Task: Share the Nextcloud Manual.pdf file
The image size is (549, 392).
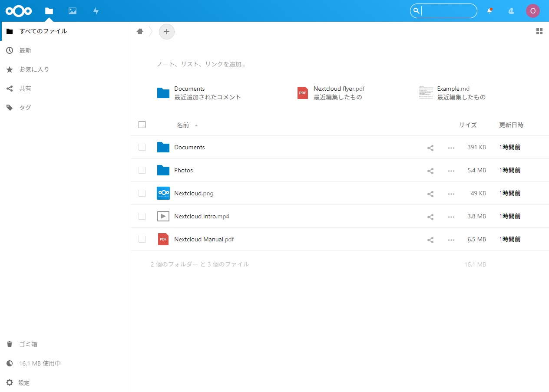Action: click(x=430, y=240)
